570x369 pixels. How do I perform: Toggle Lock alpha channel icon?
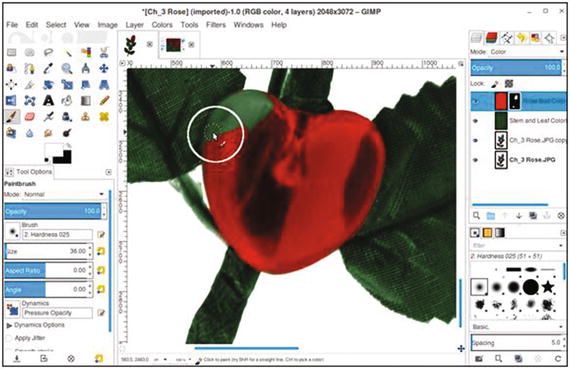[x=509, y=84]
